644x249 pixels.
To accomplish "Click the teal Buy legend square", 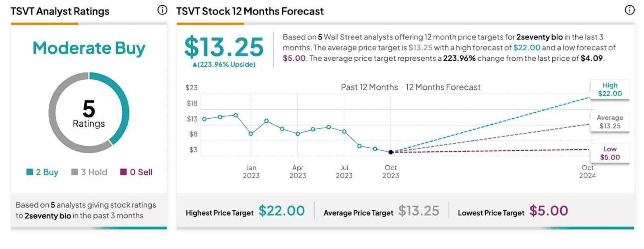I will tap(29, 172).
